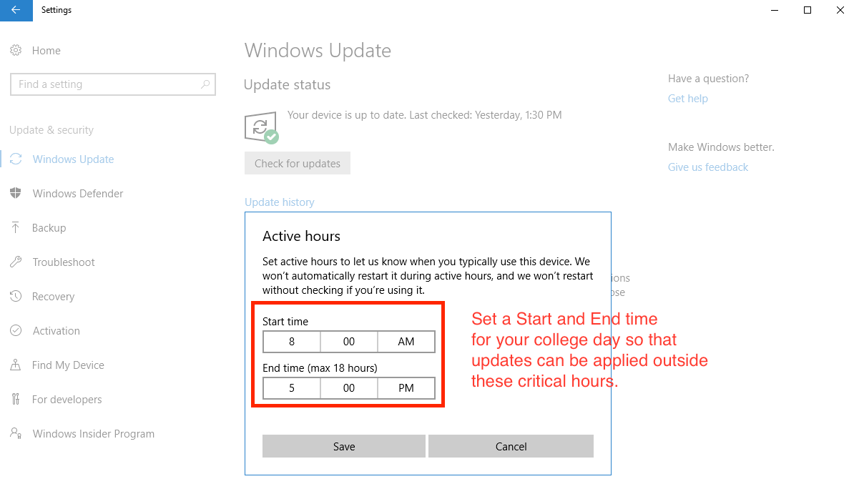854x504 pixels.
Task: Click the 'End time (max 18 hours)' label
Action: tap(320, 368)
